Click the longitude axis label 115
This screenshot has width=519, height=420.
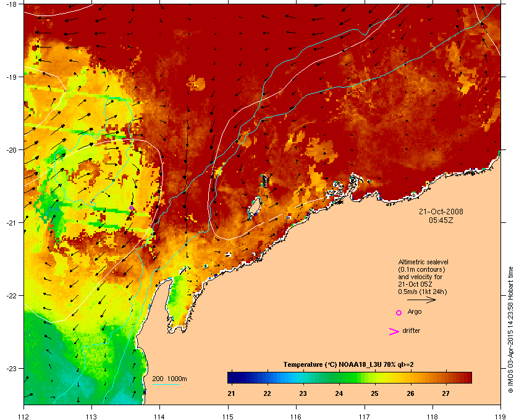228,416
